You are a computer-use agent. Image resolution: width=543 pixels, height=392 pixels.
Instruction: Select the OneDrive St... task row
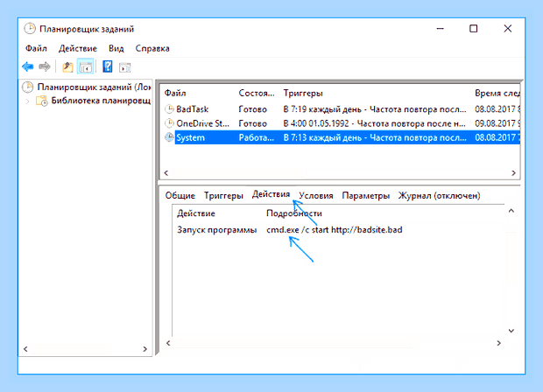coord(342,123)
